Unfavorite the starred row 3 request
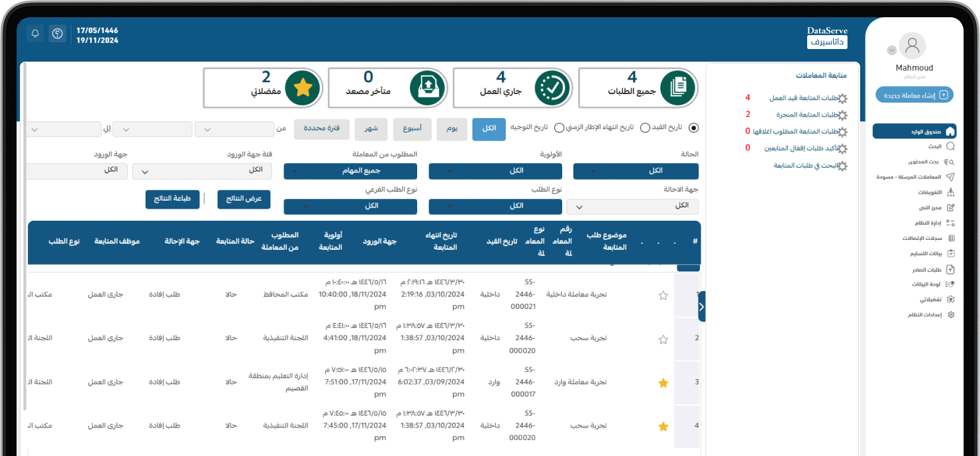Image resolution: width=980 pixels, height=456 pixels. (663, 383)
